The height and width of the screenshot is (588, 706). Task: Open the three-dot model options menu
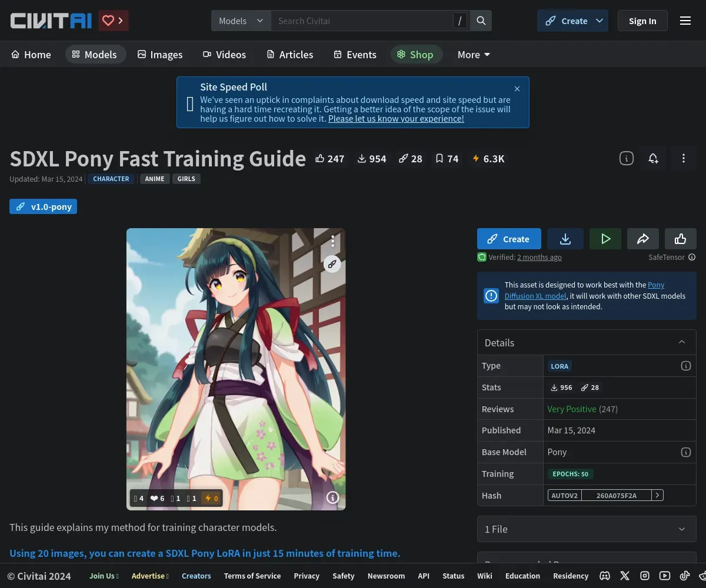click(x=684, y=158)
